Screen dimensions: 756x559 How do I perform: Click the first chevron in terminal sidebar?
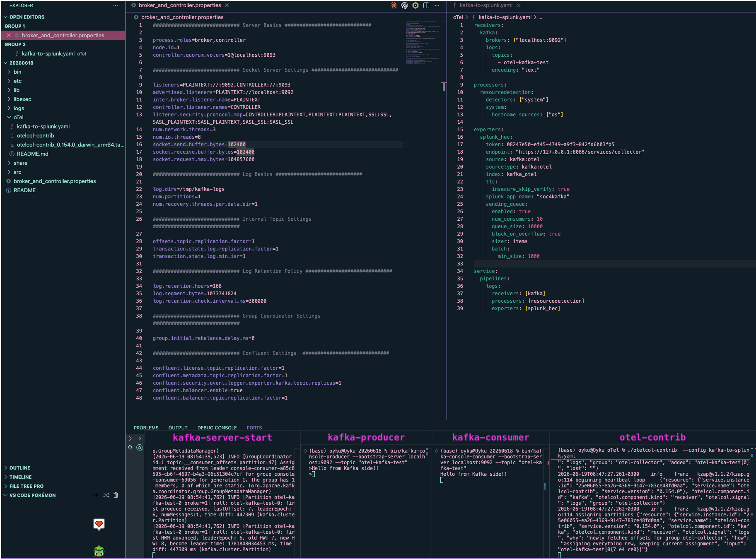130,438
